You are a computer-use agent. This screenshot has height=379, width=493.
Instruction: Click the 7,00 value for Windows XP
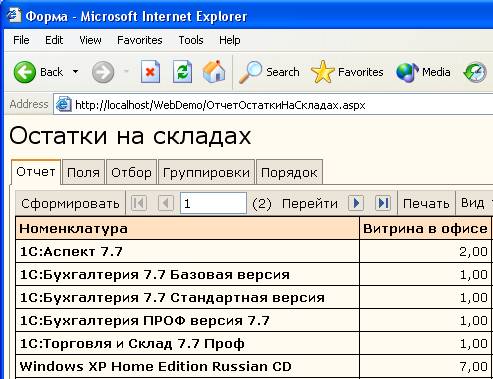pyautogui.click(x=473, y=367)
